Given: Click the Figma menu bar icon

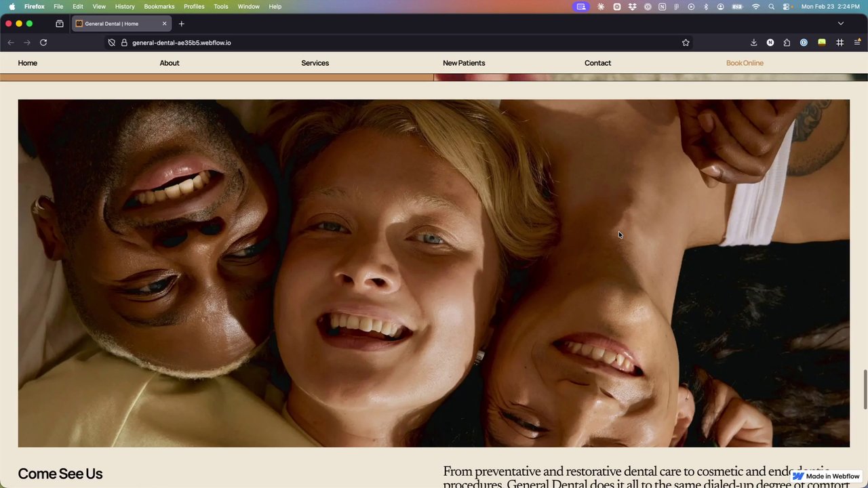Looking at the screenshot, I should [x=676, y=6].
